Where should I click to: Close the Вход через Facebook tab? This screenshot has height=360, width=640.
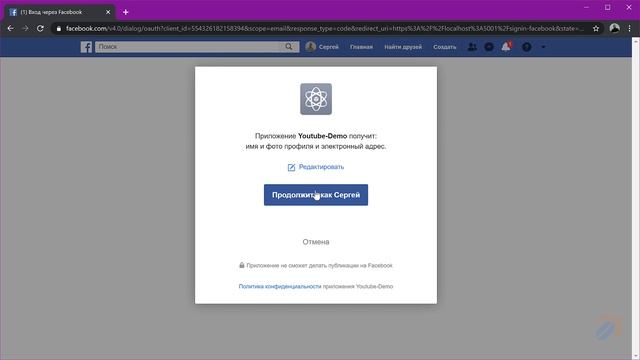[108, 12]
